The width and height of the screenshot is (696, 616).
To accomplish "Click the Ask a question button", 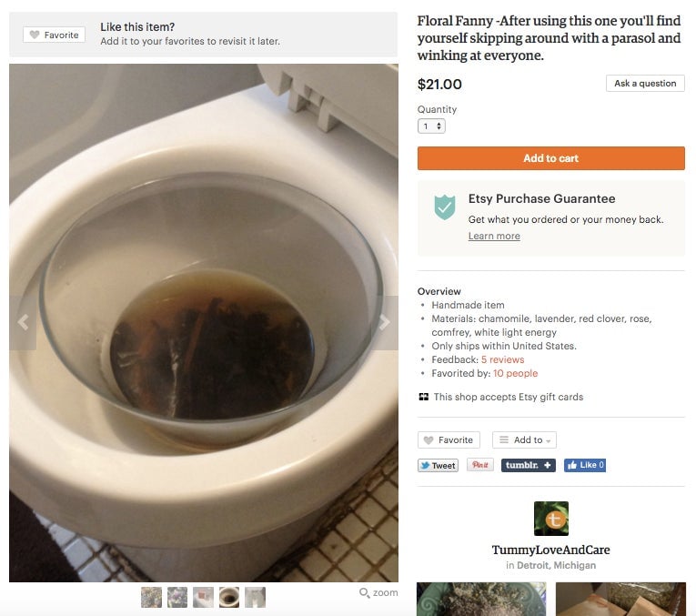I will point(645,84).
